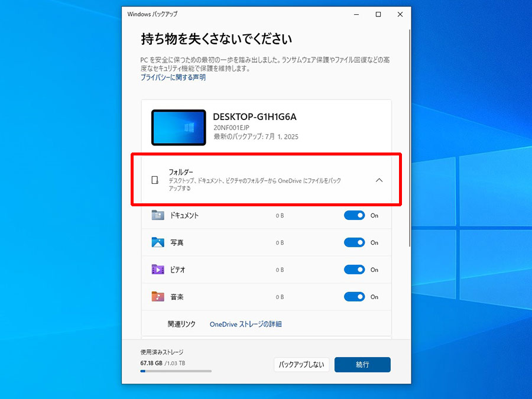Screen dimensions: 532x399
Task: Minimize the Windows バックアップ window
Action: click(356, 14)
